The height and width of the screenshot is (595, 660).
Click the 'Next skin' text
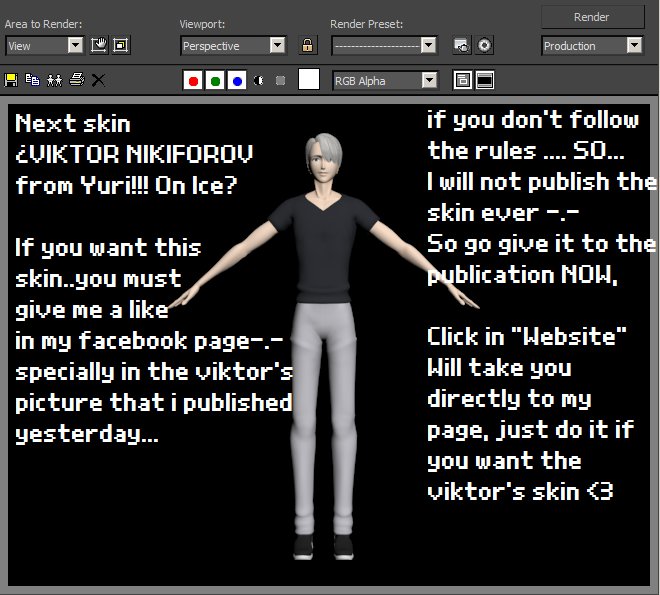pos(73,124)
